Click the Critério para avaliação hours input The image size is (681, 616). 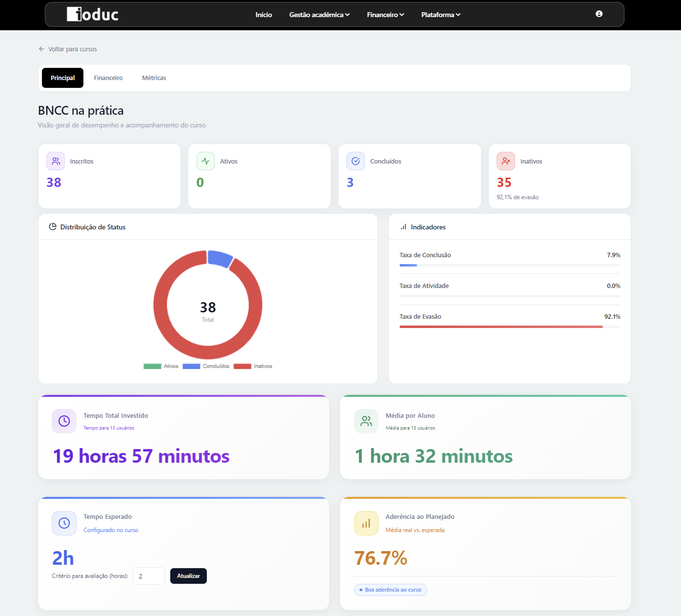click(x=149, y=576)
